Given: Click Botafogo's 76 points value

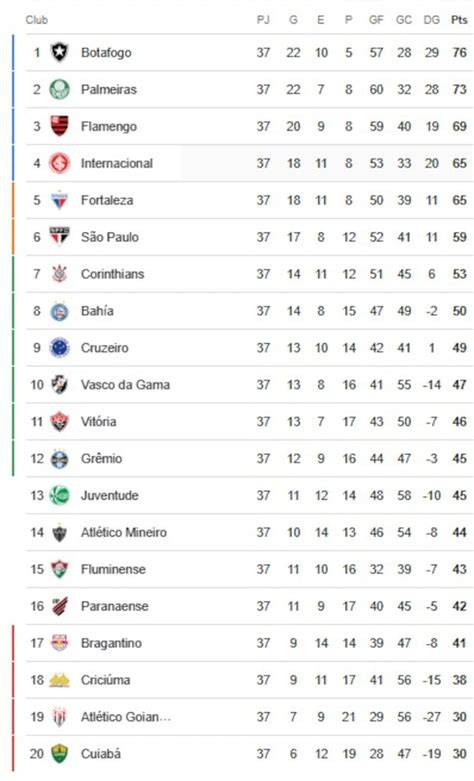Looking at the screenshot, I should 459,52.
